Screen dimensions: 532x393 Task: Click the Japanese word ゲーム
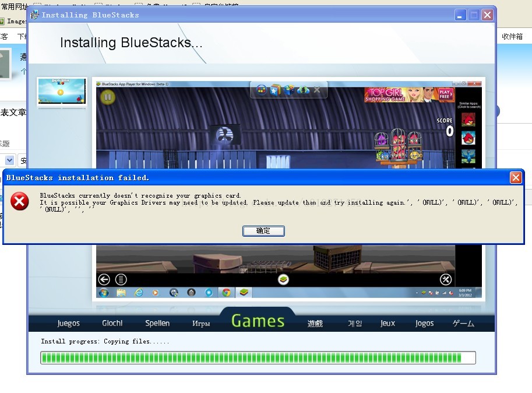[463, 324]
